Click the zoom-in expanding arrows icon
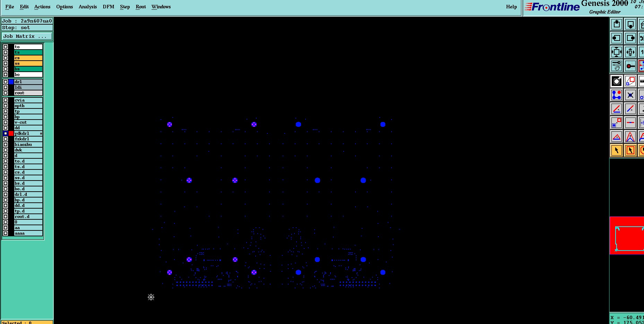Image resolution: width=644 pixels, height=324 pixels. click(617, 52)
